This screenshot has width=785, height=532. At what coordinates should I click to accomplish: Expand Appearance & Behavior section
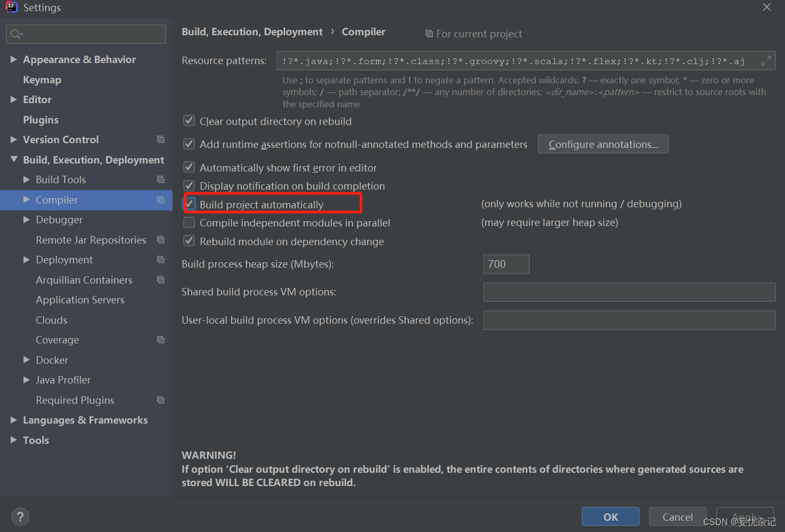tap(13, 59)
